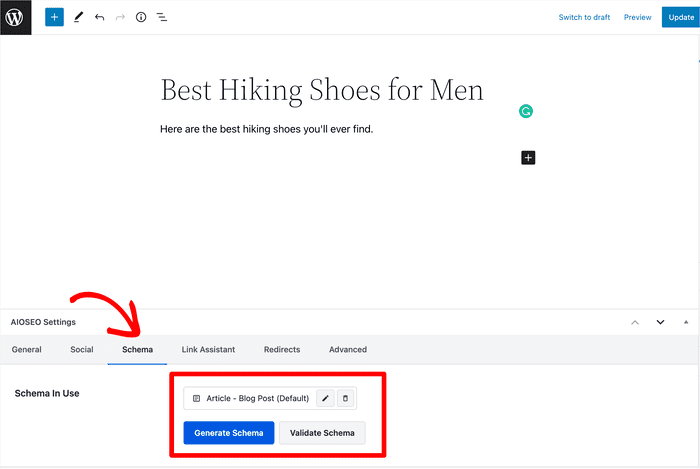Undo the last change
700x469 pixels.
click(x=99, y=17)
